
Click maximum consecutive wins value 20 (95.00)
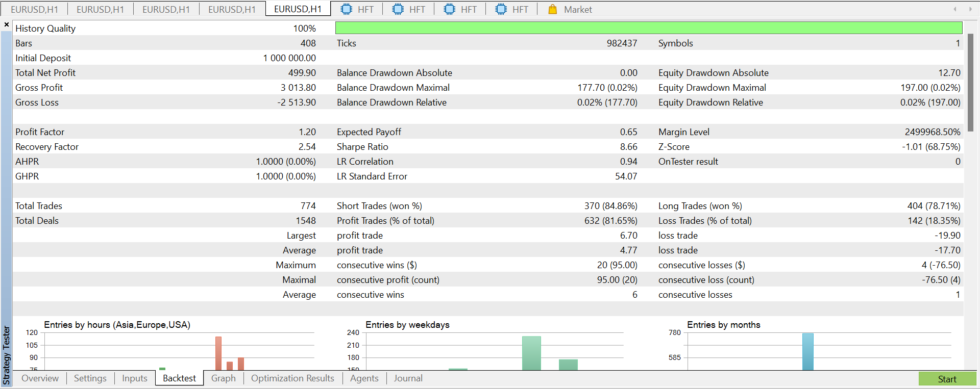point(617,265)
